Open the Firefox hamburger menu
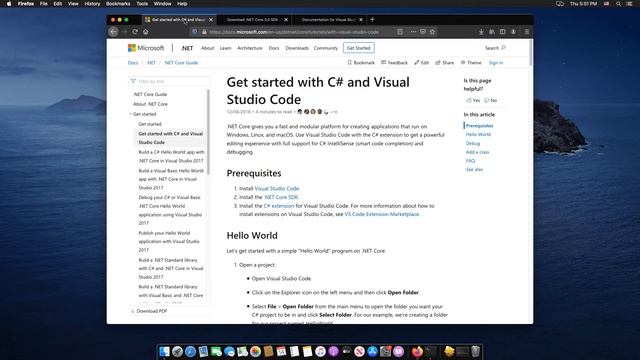 (527, 32)
